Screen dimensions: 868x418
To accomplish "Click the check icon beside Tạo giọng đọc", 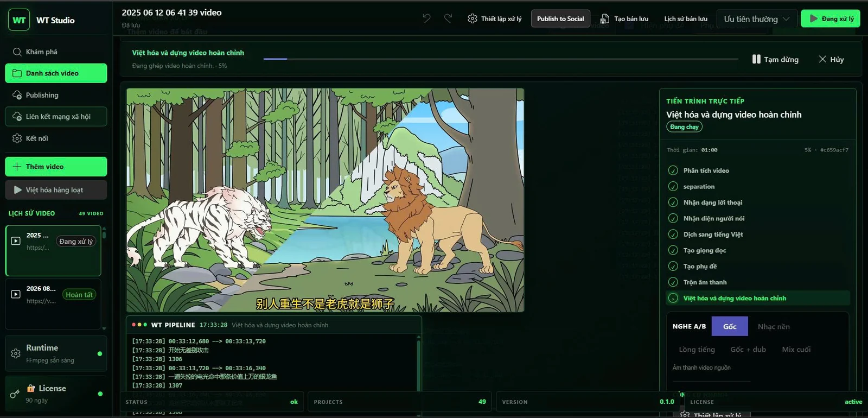I will tap(673, 250).
